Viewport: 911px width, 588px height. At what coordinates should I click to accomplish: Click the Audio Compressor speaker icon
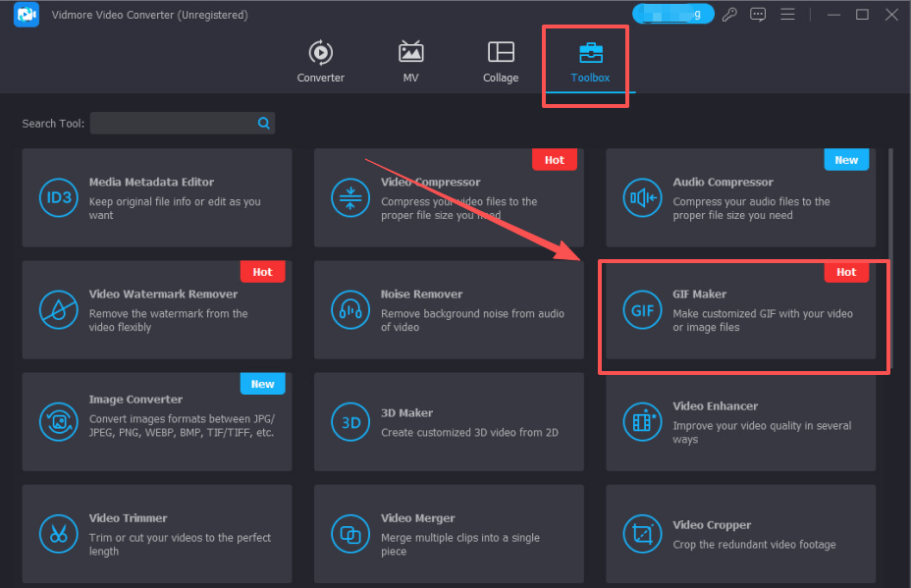click(642, 198)
